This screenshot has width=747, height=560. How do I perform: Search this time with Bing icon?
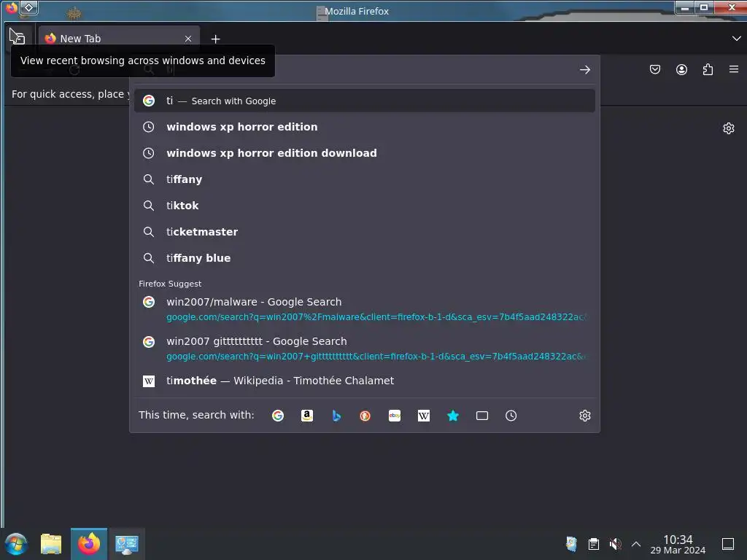coord(336,416)
